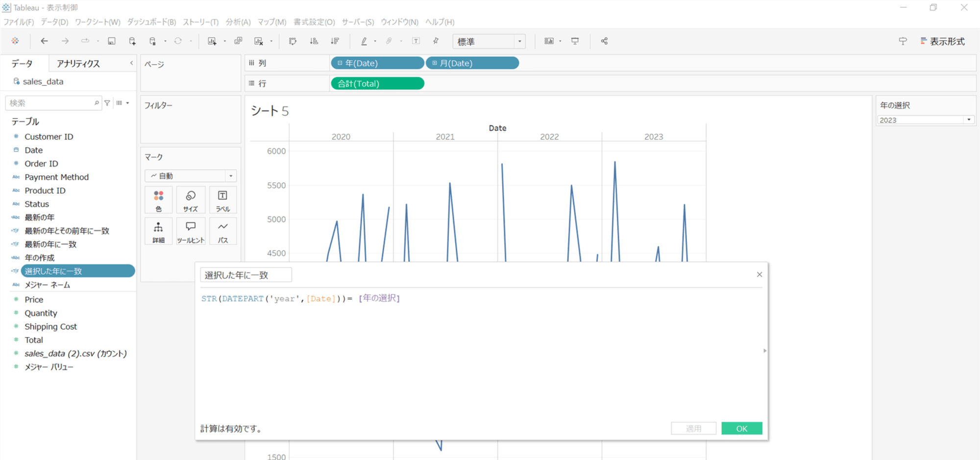Select the 選択した年に一致 field
Viewport: 980px width, 460px height.
77,271
